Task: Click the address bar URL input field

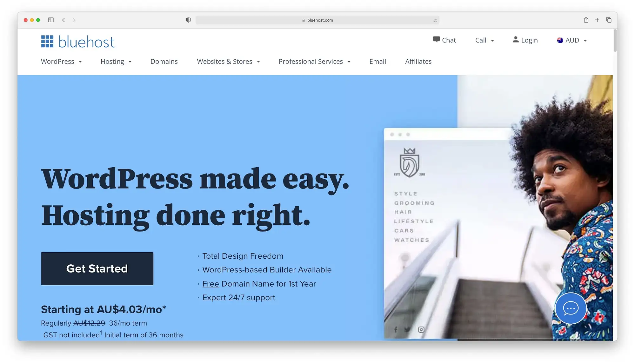Action: (317, 20)
